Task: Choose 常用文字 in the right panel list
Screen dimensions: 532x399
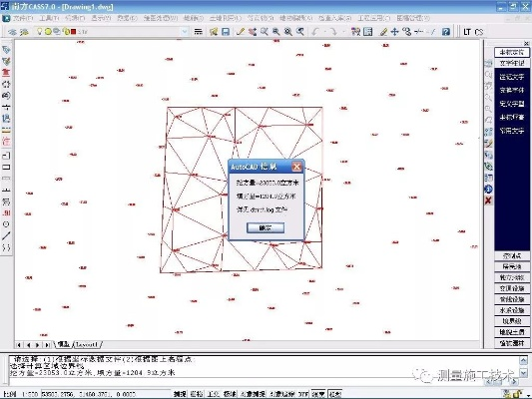Action: coord(512,131)
